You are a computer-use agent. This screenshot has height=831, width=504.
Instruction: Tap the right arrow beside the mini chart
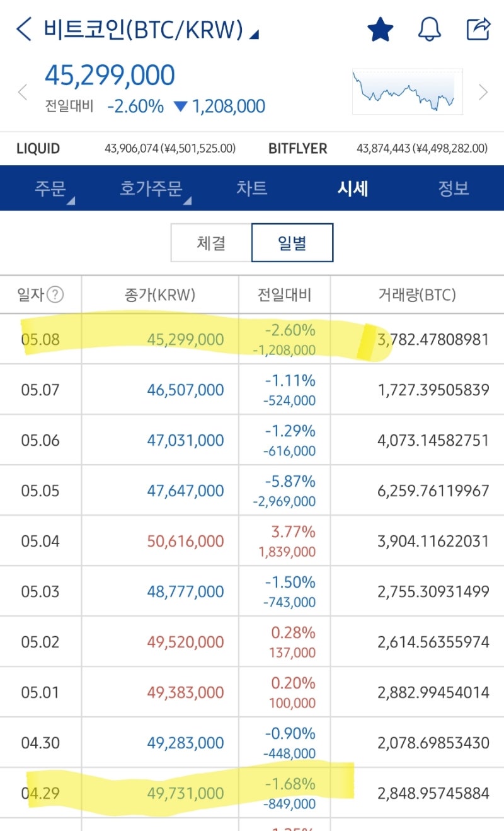click(483, 91)
